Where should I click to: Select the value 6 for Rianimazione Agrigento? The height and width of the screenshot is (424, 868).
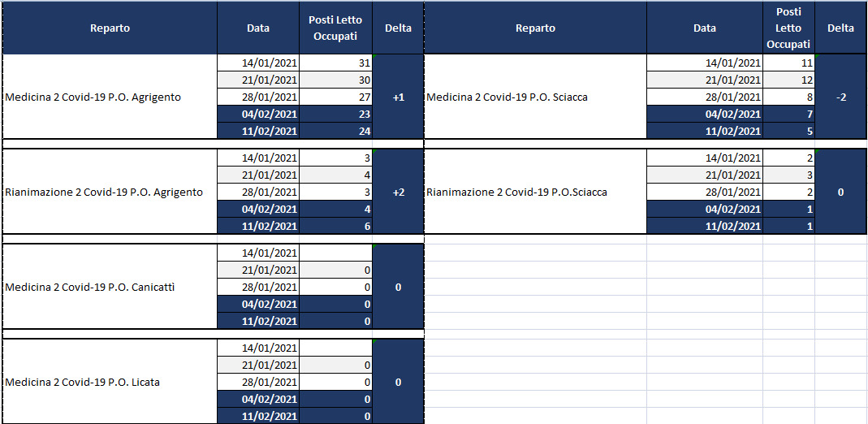tap(336, 227)
